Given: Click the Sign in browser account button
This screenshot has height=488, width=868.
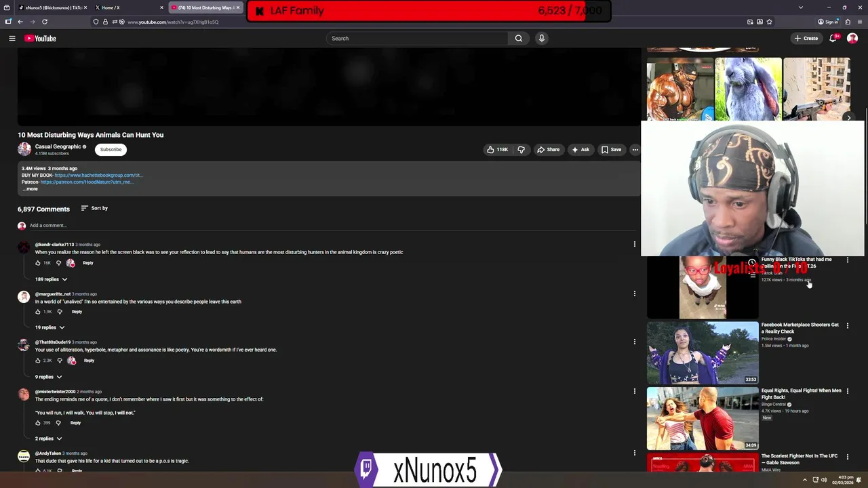Looking at the screenshot, I should pos(828,22).
